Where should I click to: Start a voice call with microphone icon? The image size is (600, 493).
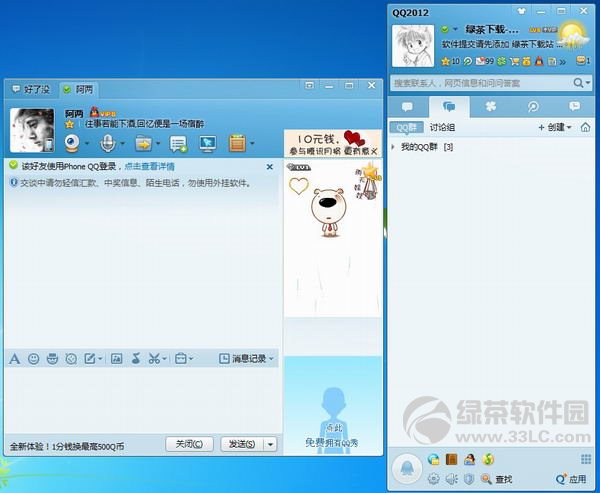click(x=108, y=144)
